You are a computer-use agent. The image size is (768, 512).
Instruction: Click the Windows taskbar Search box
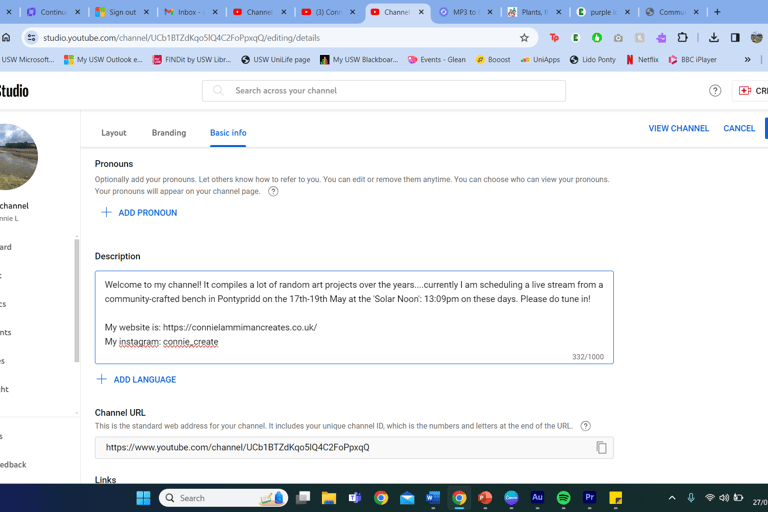(x=223, y=498)
